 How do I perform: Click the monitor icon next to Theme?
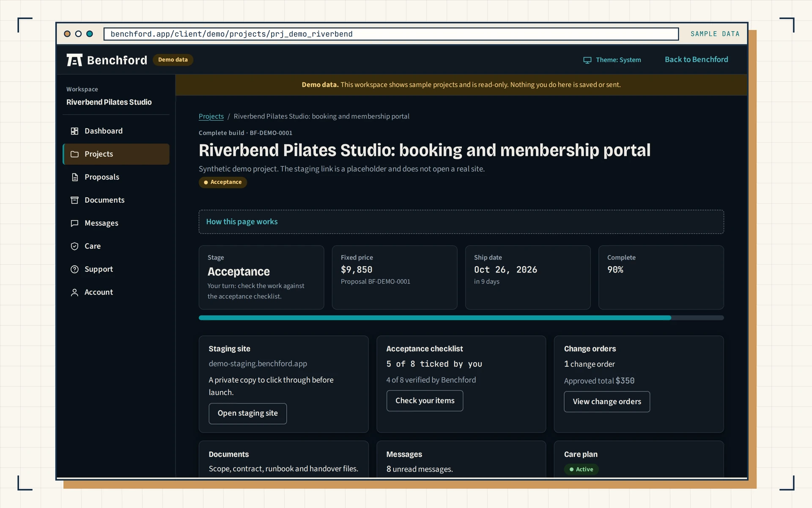pyautogui.click(x=587, y=60)
